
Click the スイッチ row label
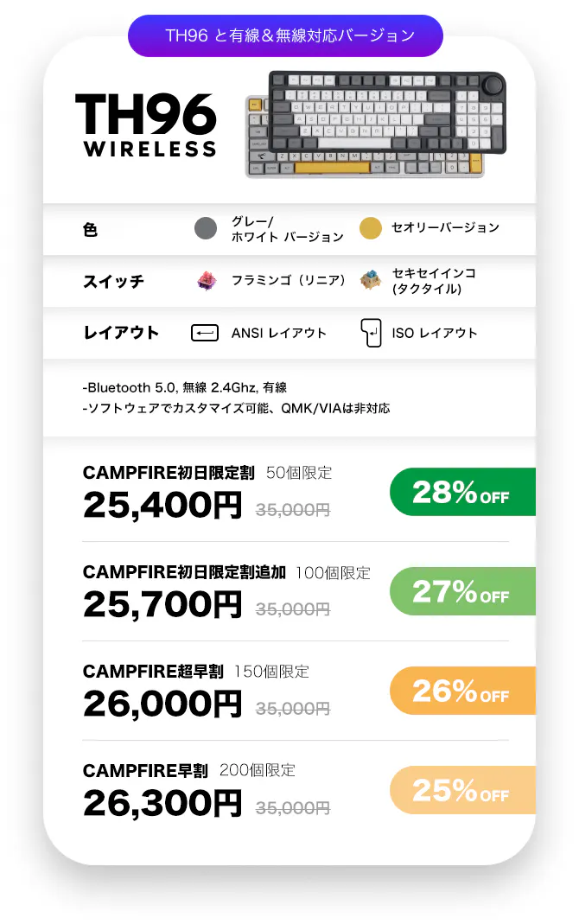tap(113, 282)
